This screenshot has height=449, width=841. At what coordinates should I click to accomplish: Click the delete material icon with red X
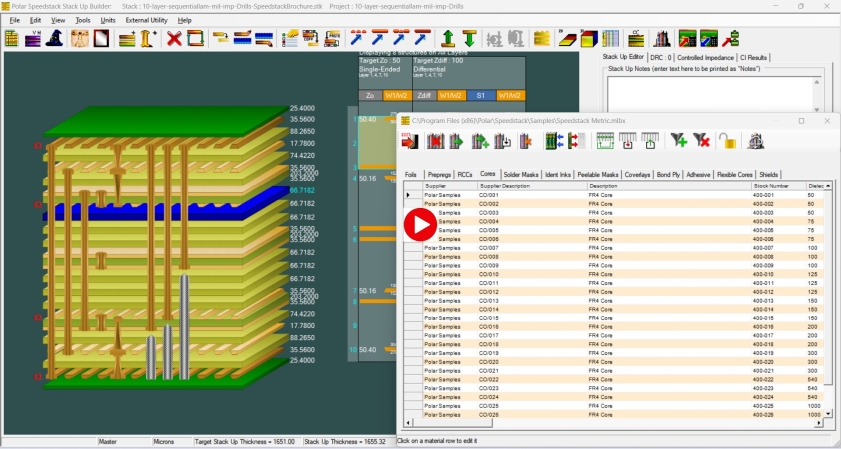436,141
